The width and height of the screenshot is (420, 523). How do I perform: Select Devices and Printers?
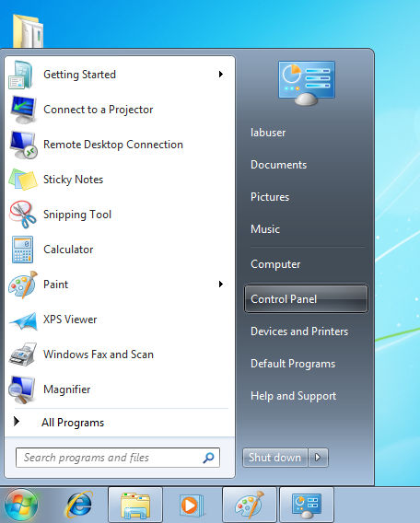[x=299, y=331]
